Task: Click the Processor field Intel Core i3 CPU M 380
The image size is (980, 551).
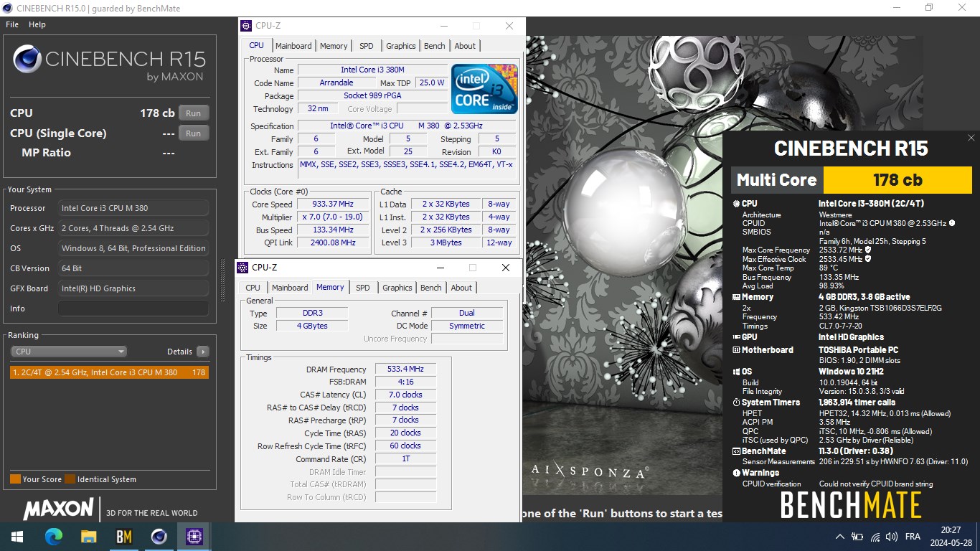Action: pyautogui.click(x=133, y=208)
